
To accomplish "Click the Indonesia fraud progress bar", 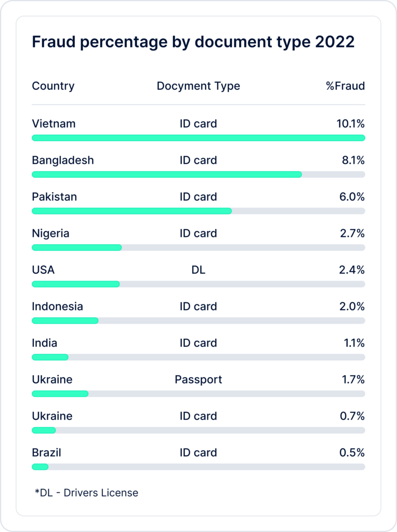I will click(198, 321).
